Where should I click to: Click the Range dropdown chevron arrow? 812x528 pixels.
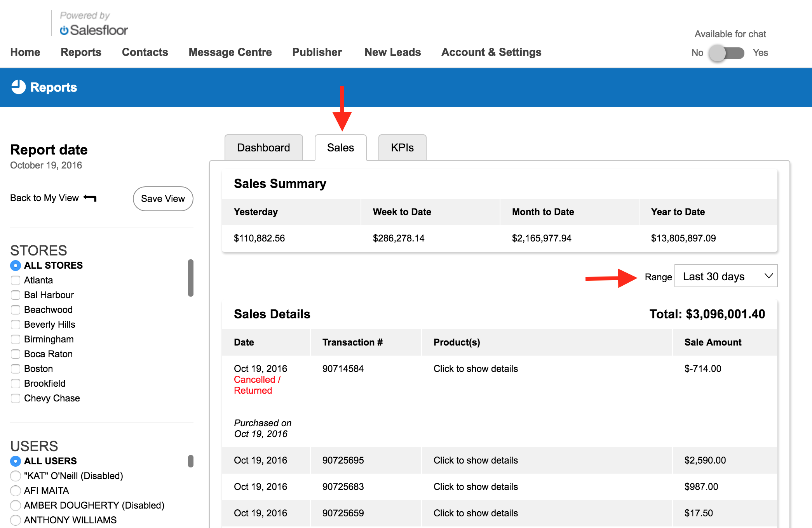point(768,276)
